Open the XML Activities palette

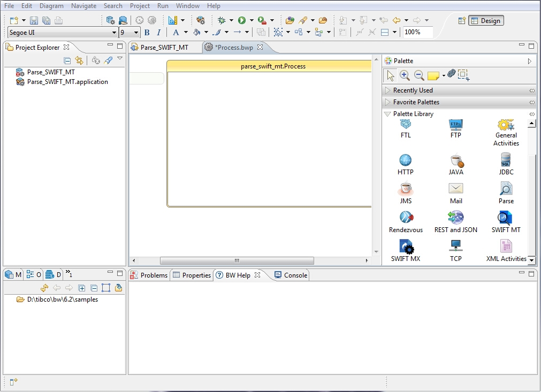(506, 251)
